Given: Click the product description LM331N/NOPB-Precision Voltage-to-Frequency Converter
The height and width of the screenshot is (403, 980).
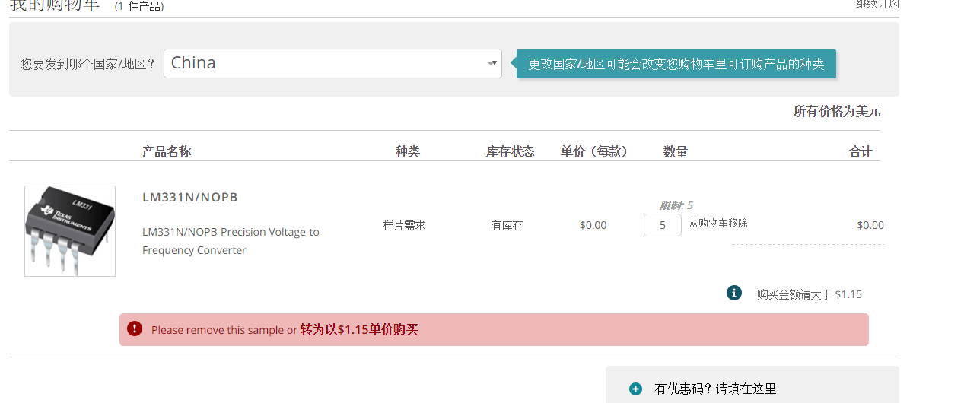Looking at the screenshot, I should (x=233, y=241).
